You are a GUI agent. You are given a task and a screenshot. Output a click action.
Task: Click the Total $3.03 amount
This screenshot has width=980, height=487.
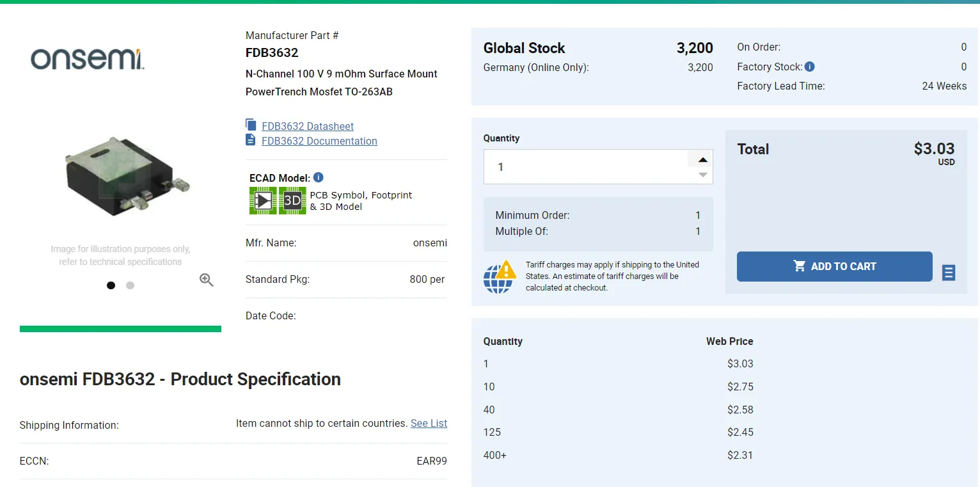tap(934, 149)
